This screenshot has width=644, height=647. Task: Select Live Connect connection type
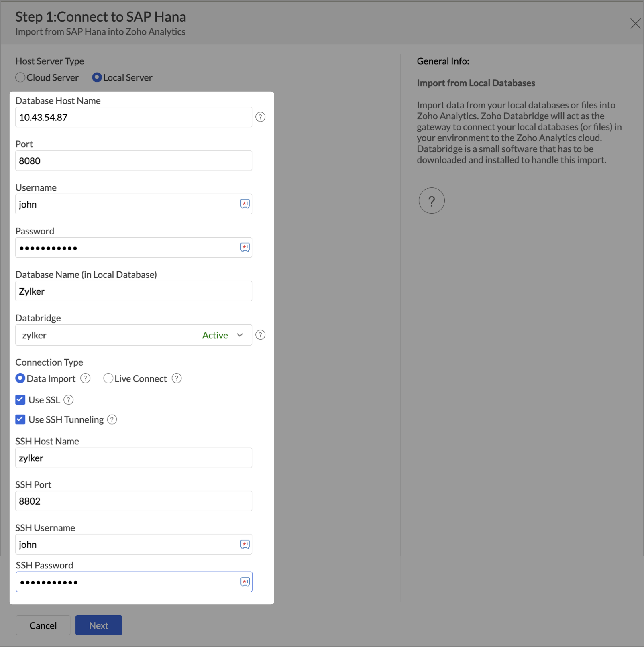tap(108, 378)
